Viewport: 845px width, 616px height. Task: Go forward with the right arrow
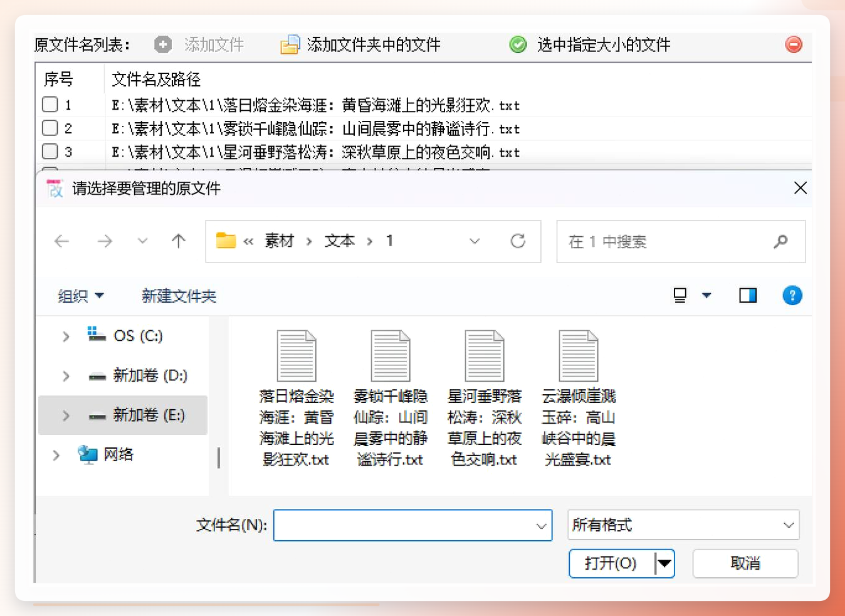(105, 241)
